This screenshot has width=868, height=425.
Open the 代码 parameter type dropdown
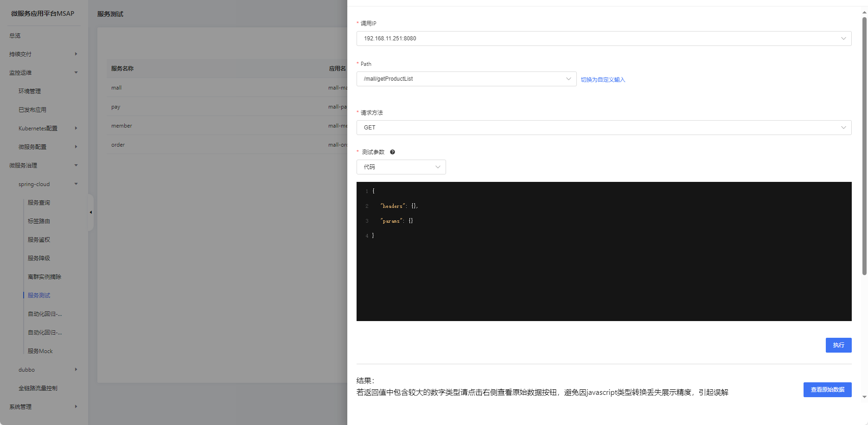coord(401,167)
